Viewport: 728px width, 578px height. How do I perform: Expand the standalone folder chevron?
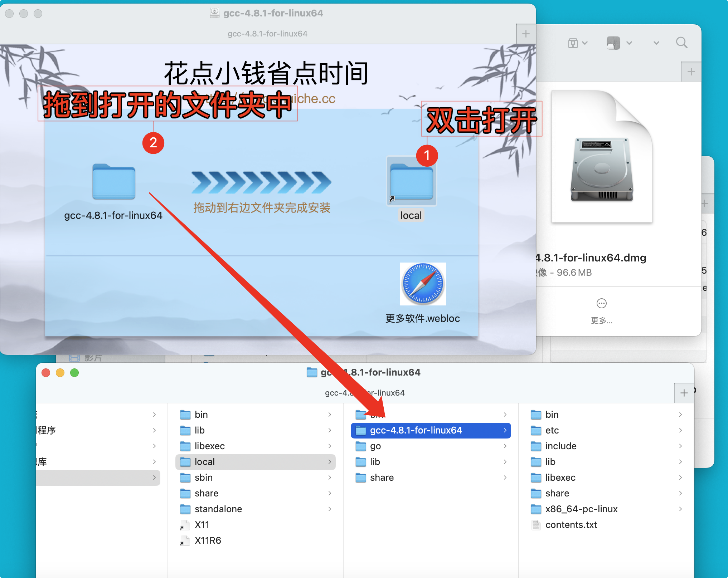tap(329, 509)
